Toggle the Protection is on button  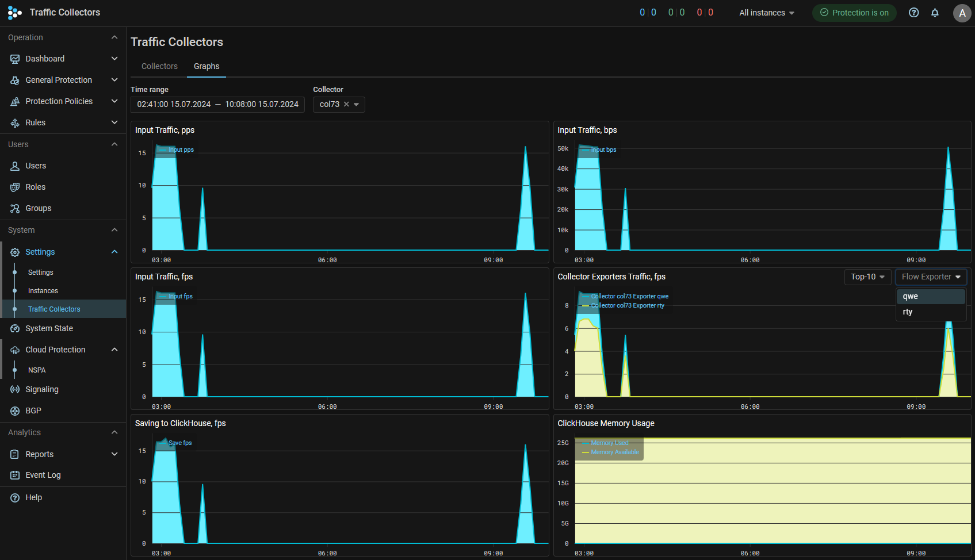[854, 13]
